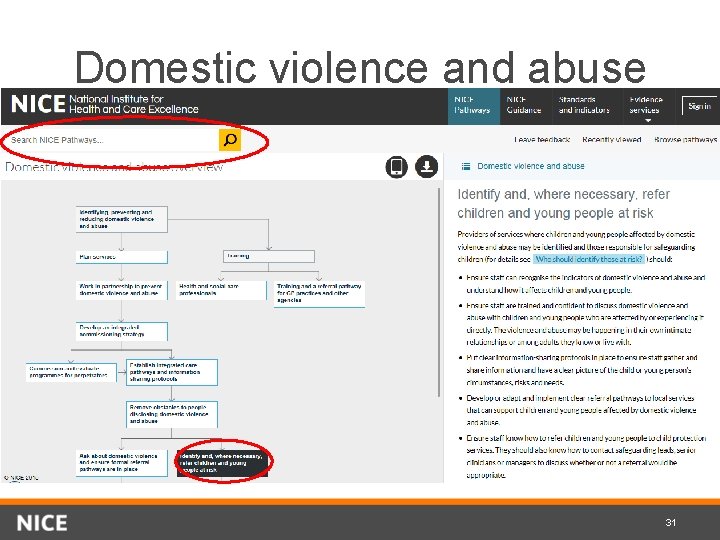Image resolution: width=720 pixels, height=540 pixels.
Task: Click the NICE logo in the header
Action: point(38,104)
